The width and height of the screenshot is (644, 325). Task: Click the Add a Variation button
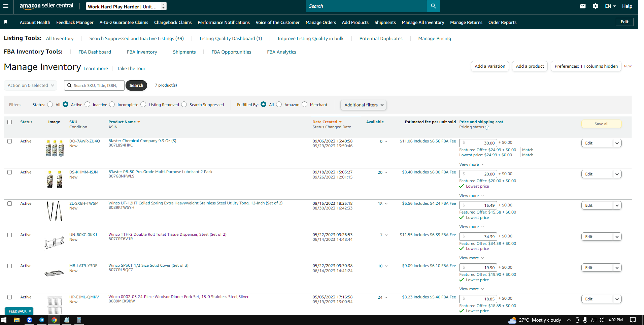tap(490, 66)
